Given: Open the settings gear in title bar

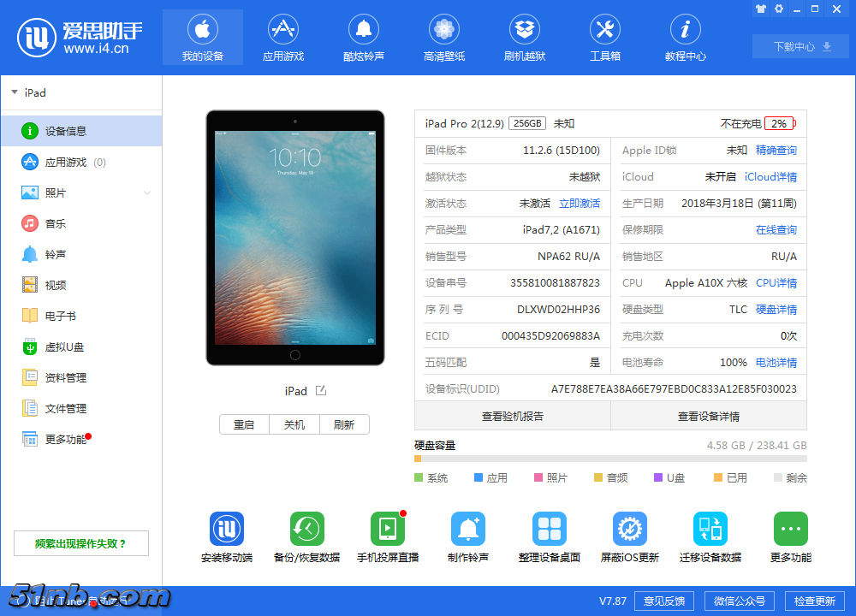Looking at the screenshot, I should [778, 9].
